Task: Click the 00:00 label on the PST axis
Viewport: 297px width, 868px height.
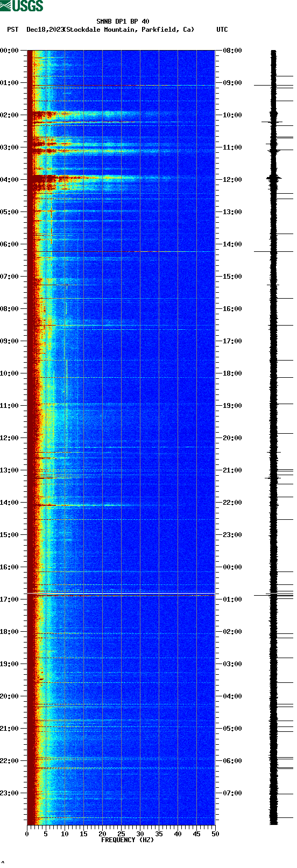Action: (10, 51)
